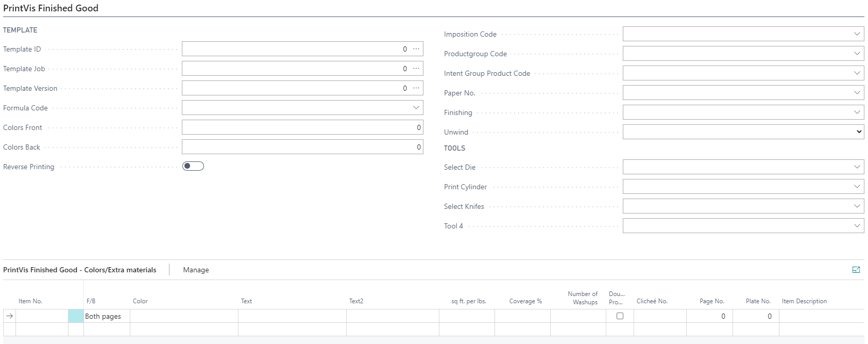Click the Number of Washups column header
868x344 pixels.
tap(583, 298)
